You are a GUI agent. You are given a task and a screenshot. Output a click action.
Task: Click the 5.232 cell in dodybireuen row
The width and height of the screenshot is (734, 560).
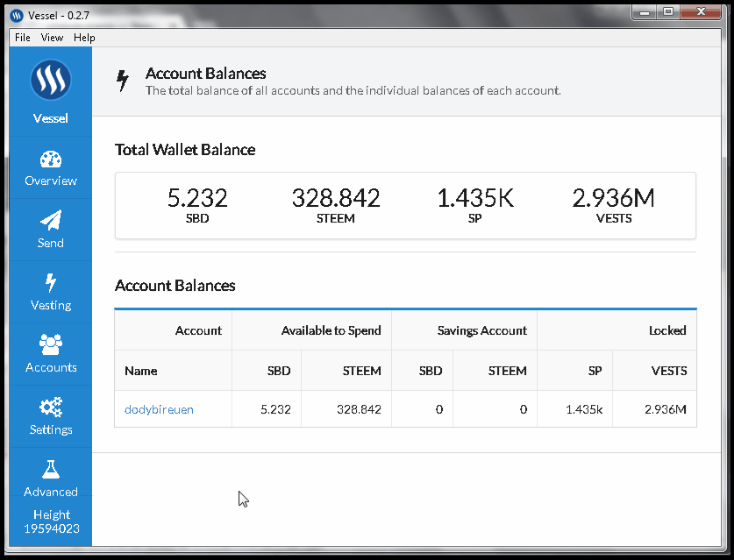[267, 409]
